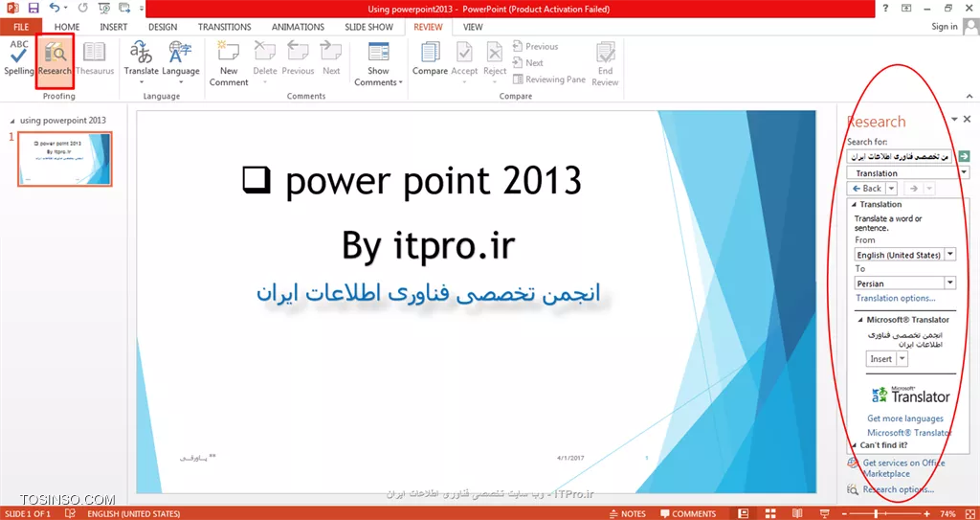
Task: Open Translation options link
Action: [896, 299]
